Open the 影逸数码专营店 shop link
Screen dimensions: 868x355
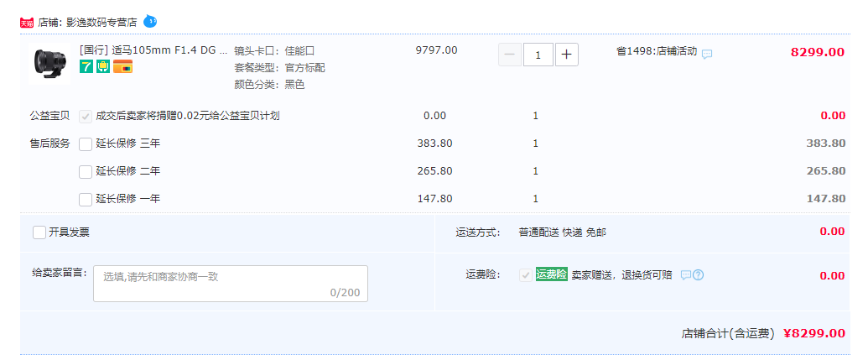click(x=101, y=23)
